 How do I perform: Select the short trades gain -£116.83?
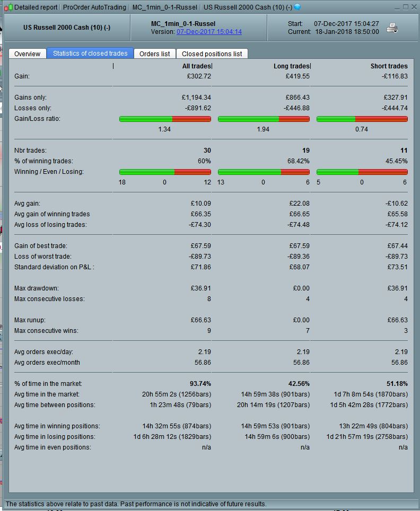coord(395,76)
